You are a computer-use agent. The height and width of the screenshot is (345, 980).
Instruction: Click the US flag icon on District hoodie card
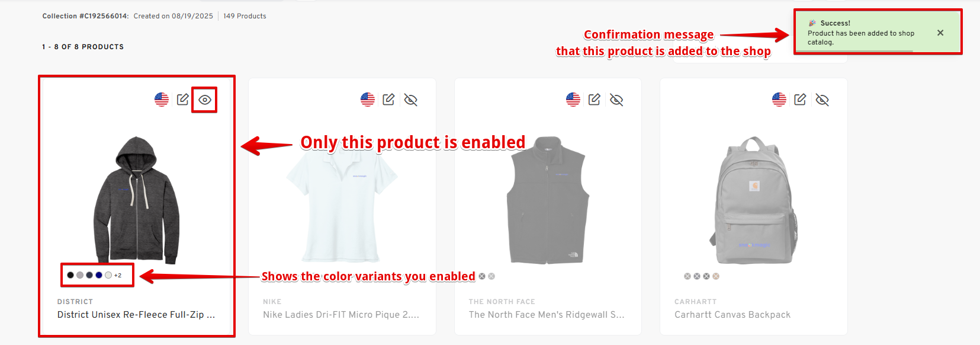pyautogui.click(x=162, y=100)
